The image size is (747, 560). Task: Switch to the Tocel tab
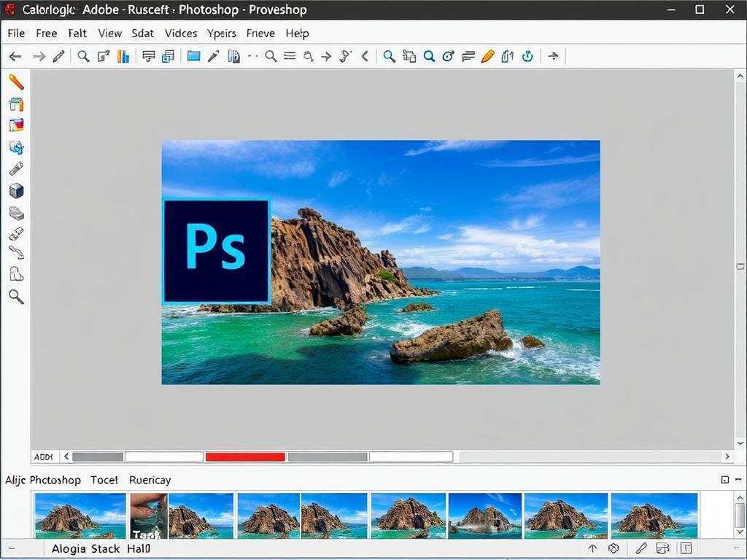point(104,480)
